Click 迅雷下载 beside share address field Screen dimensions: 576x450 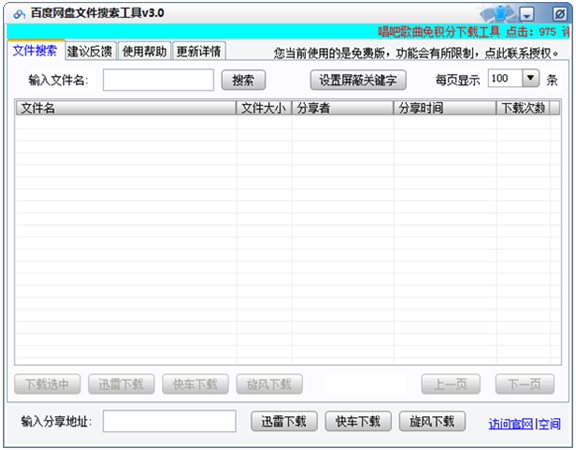[x=284, y=421]
